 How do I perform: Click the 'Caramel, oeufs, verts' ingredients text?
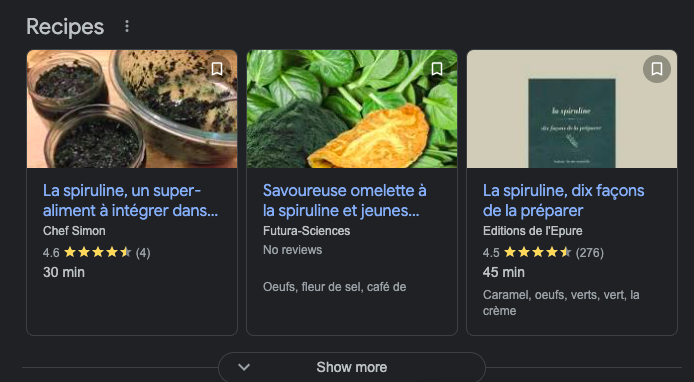pyautogui.click(x=561, y=303)
